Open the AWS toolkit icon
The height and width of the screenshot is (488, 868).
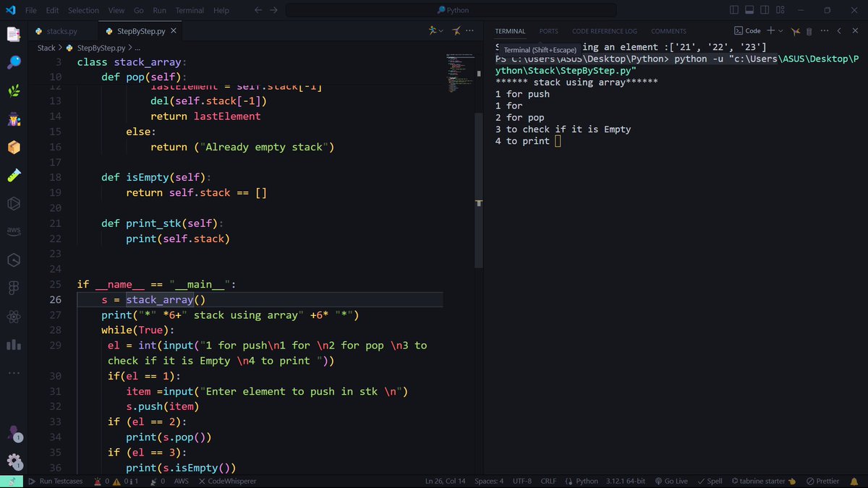click(13, 231)
